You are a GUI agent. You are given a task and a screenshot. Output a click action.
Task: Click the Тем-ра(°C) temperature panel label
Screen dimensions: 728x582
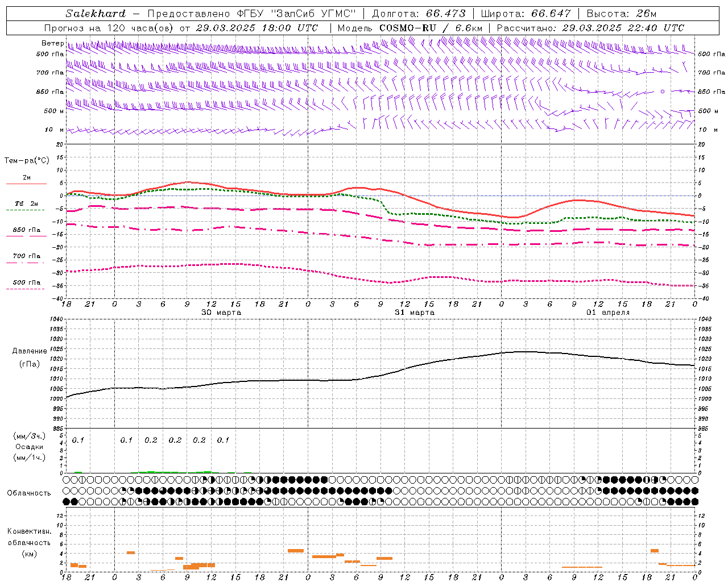click(x=27, y=161)
